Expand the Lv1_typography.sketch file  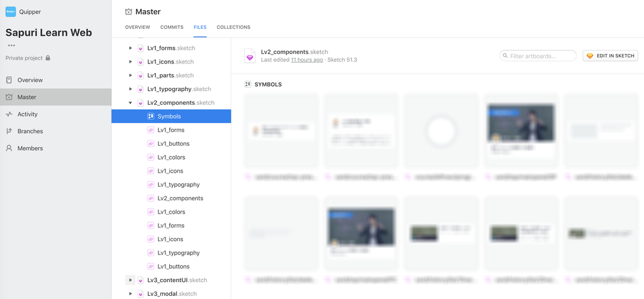131,89
